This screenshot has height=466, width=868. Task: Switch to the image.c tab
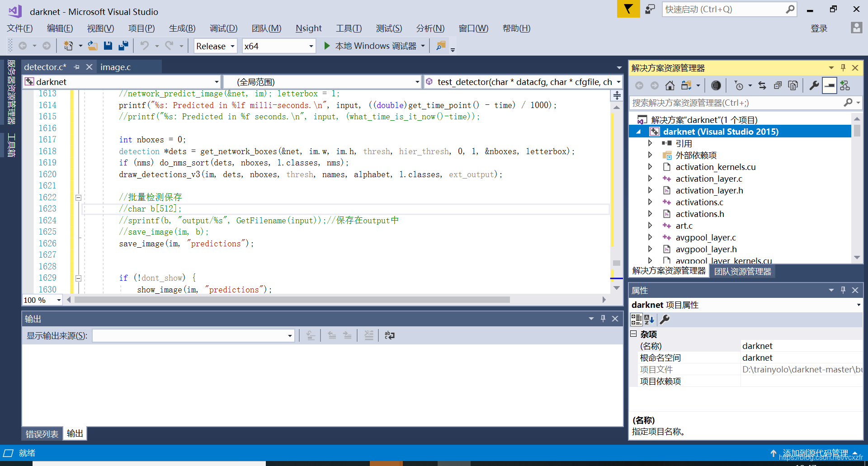click(x=115, y=67)
